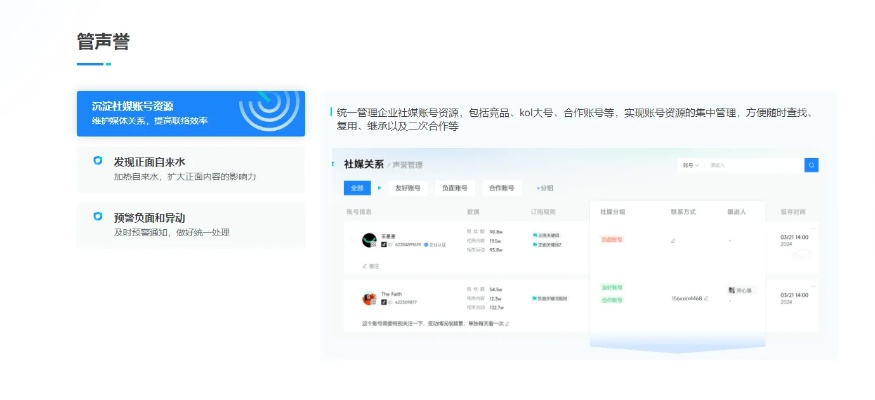This screenshot has width=875, height=400.
Task: Click the red 负面账号 tag on 王爱意
Action: 611,240
